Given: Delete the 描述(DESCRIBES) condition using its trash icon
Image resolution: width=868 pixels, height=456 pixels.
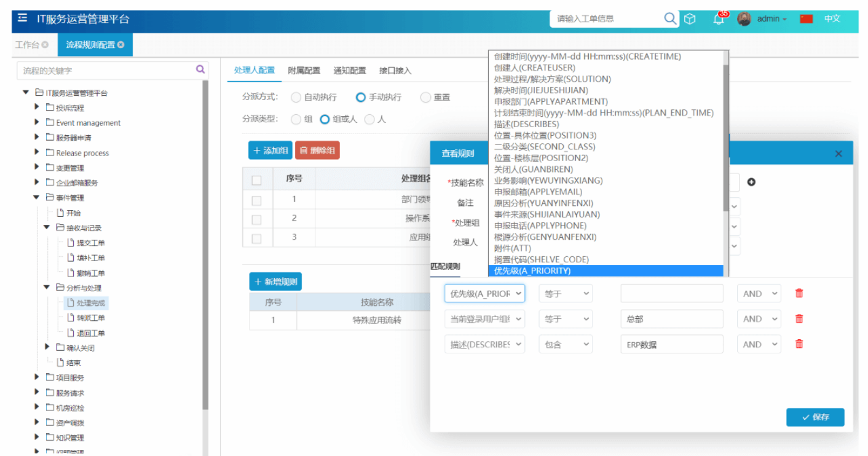Looking at the screenshot, I should click(x=799, y=344).
